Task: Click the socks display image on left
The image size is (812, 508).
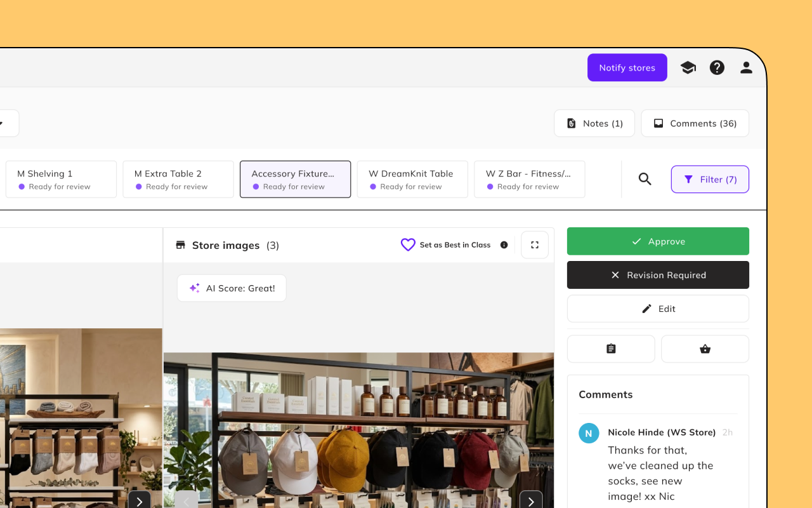Action: pyautogui.click(x=81, y=418)
